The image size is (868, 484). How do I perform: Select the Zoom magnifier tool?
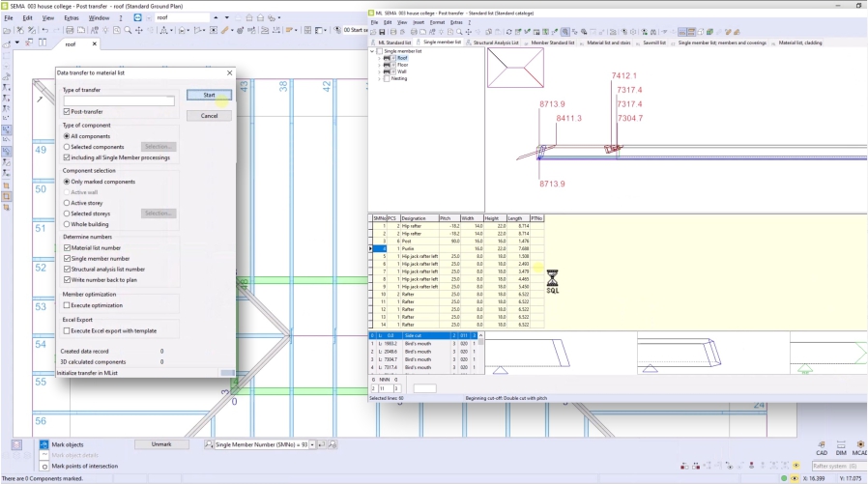click(x=128, y=30)
